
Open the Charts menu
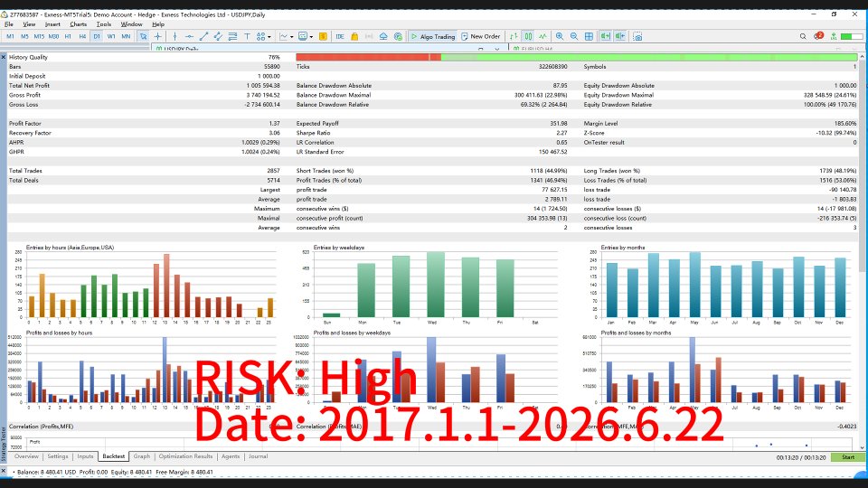78,24
